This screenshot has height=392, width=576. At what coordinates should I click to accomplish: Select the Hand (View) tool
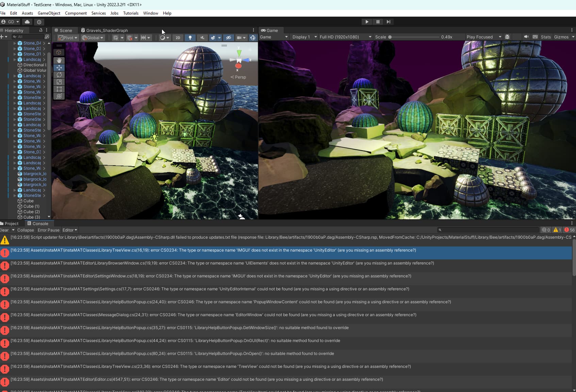(59, 60)
